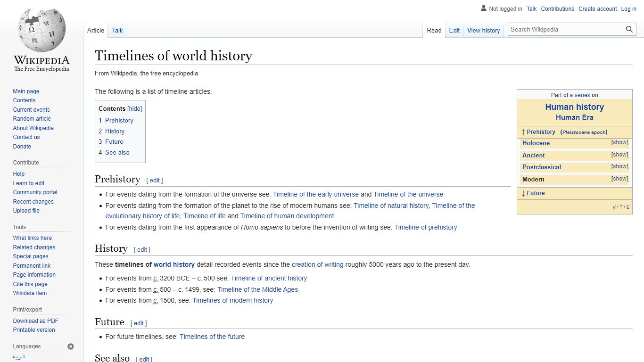Image resolution: width=644 pixels, height=362 pixels.
Task: Open Timelines of modern history
Action: (x=232, y=300)
